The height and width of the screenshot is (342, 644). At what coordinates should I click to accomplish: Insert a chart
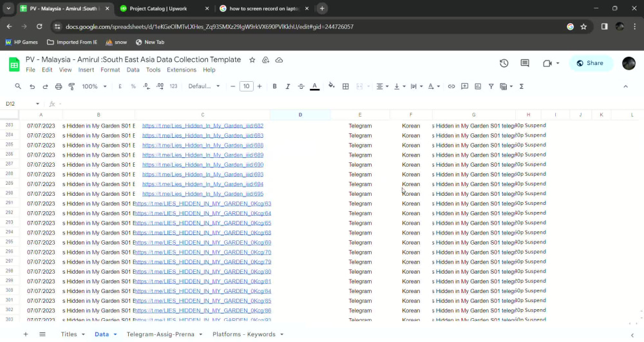pos(478,86)
